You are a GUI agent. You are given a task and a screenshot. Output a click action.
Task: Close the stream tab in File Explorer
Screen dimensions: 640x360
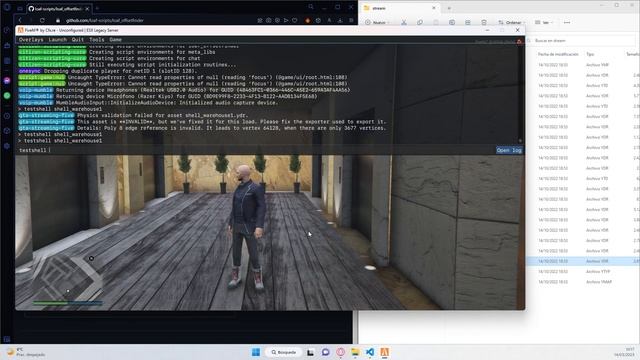point(434,8)
